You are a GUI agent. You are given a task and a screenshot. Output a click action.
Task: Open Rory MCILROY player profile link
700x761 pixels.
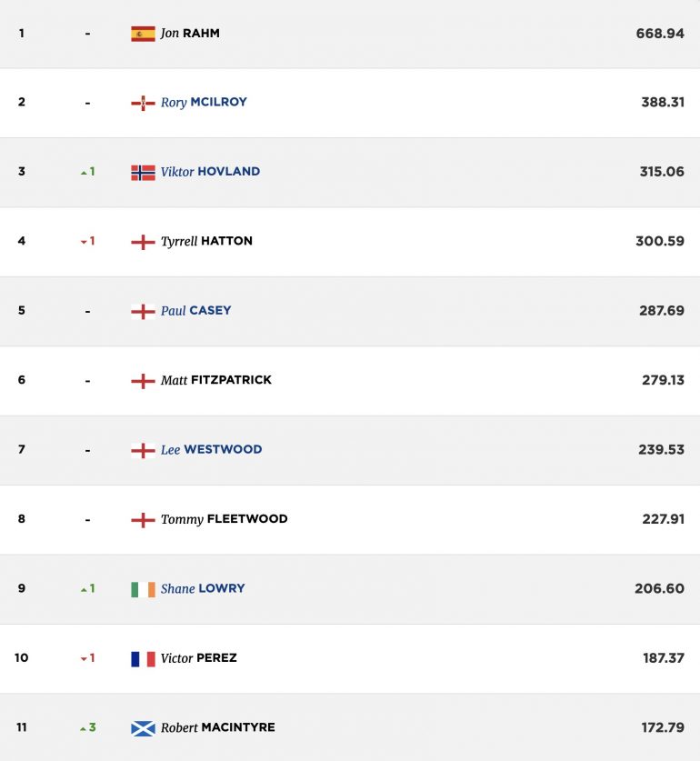click(x=204, y=103)
